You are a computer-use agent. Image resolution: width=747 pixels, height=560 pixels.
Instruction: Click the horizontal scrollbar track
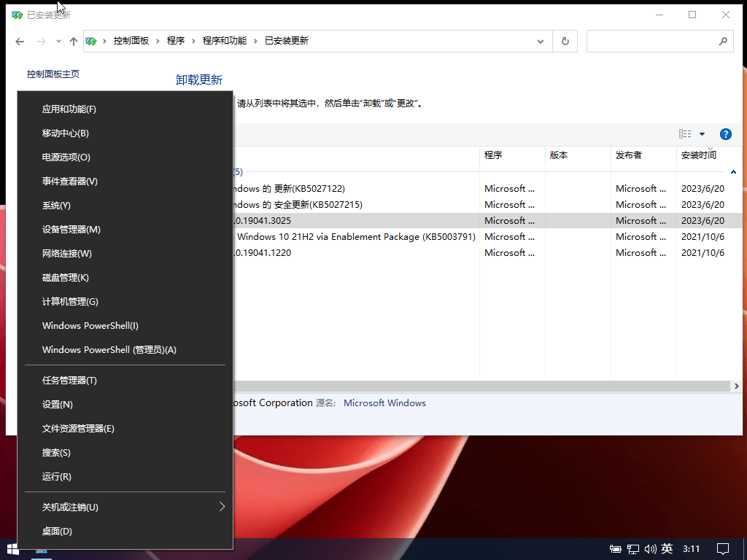481,386
